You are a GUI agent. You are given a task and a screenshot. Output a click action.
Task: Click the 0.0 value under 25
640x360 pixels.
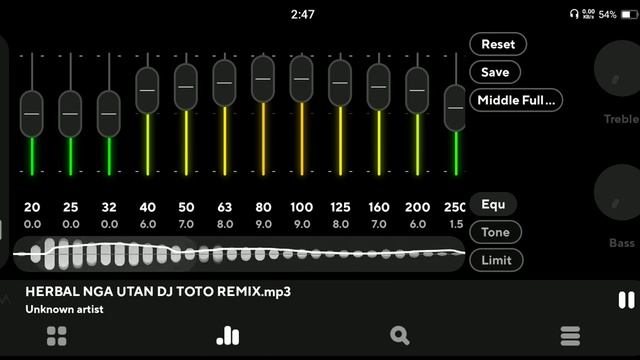(71, 224)
